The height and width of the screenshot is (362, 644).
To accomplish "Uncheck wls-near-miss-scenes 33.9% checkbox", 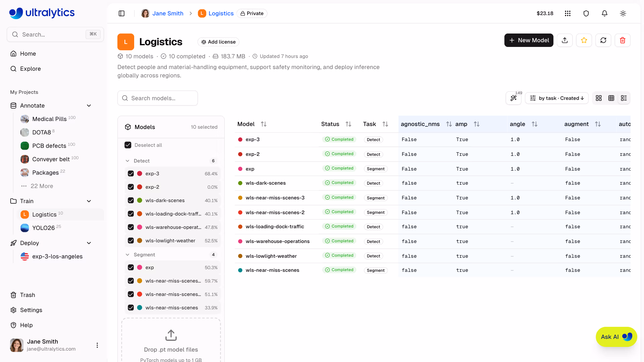I will (x=131, y=308).
